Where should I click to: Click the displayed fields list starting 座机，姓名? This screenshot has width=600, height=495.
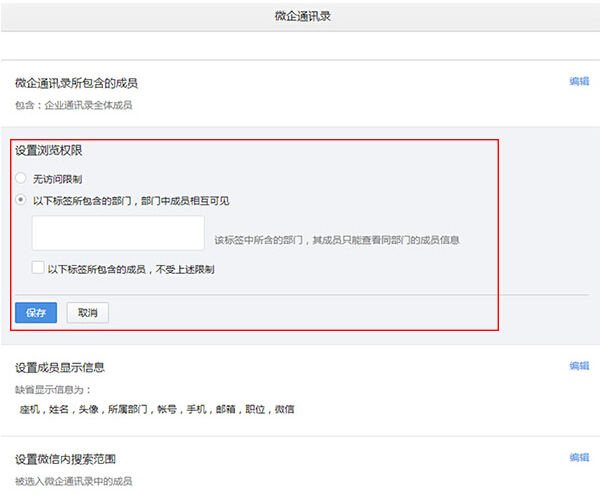point(157,409)
